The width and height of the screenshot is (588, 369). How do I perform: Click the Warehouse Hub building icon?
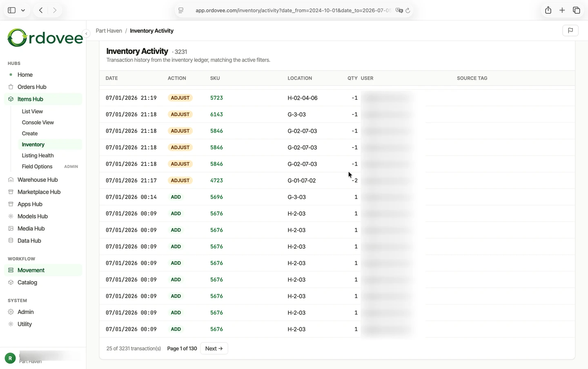11,180
